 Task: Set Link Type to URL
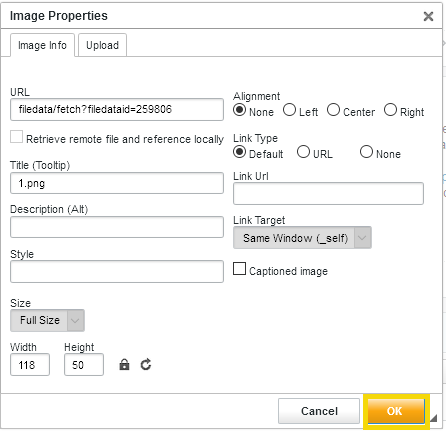coord(303,152)
